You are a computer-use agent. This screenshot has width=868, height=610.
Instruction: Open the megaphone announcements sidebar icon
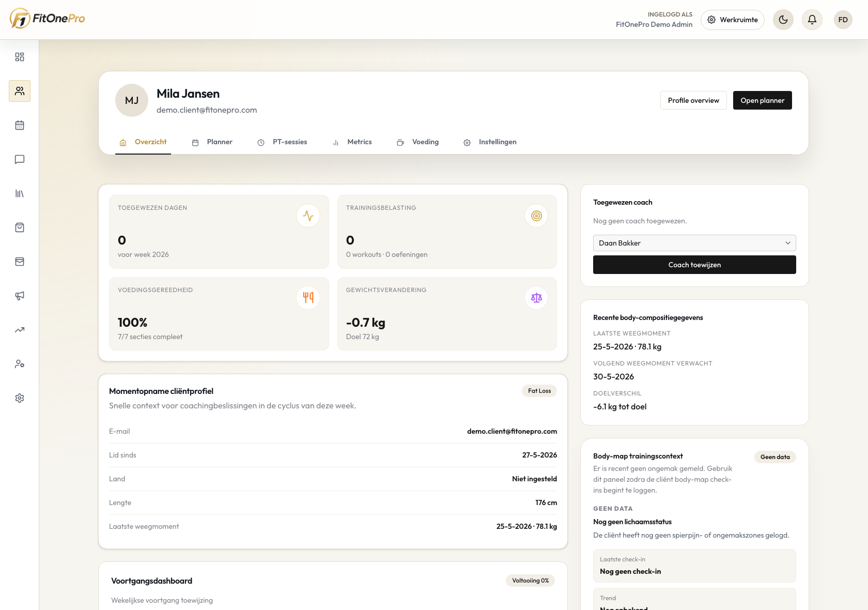pos(20,296)
